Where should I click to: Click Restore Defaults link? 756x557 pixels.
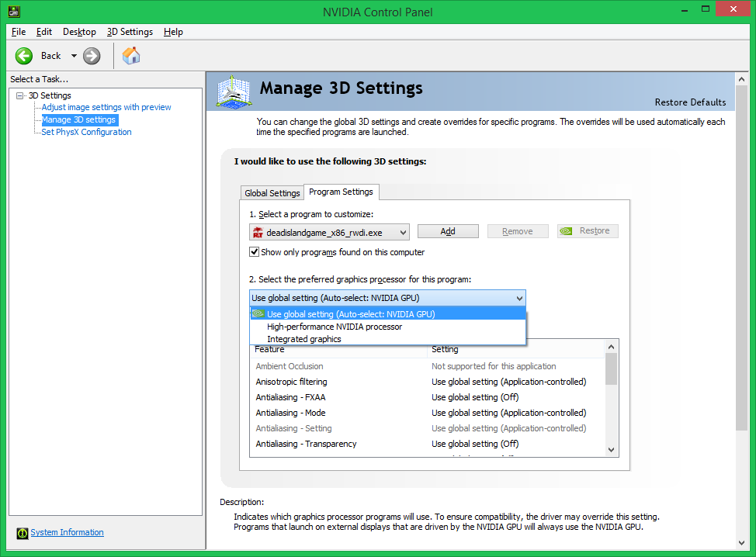690,102
